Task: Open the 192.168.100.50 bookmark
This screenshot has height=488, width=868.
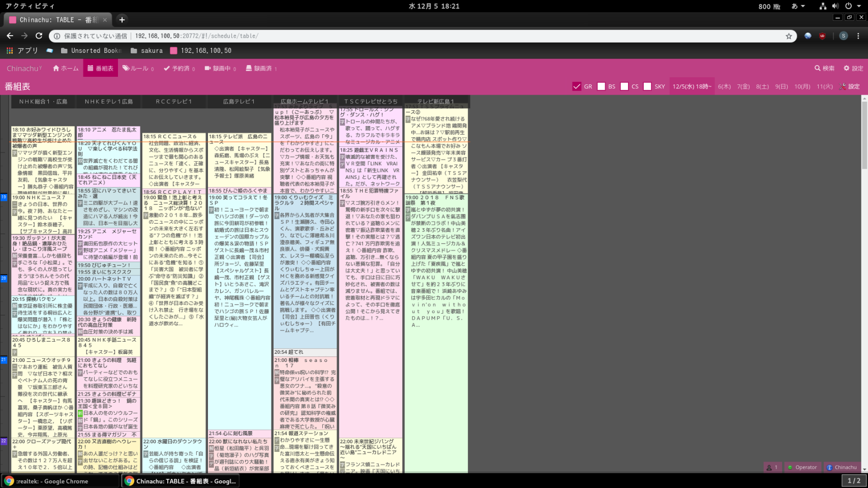Action: pyautogui.click(x=201, y=50)
